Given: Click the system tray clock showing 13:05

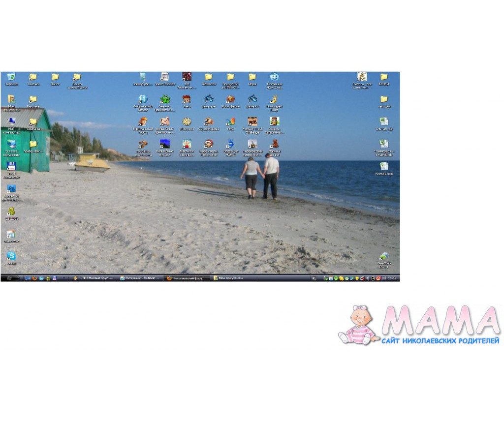Looking at the screenshot, I should coord(392,278).
